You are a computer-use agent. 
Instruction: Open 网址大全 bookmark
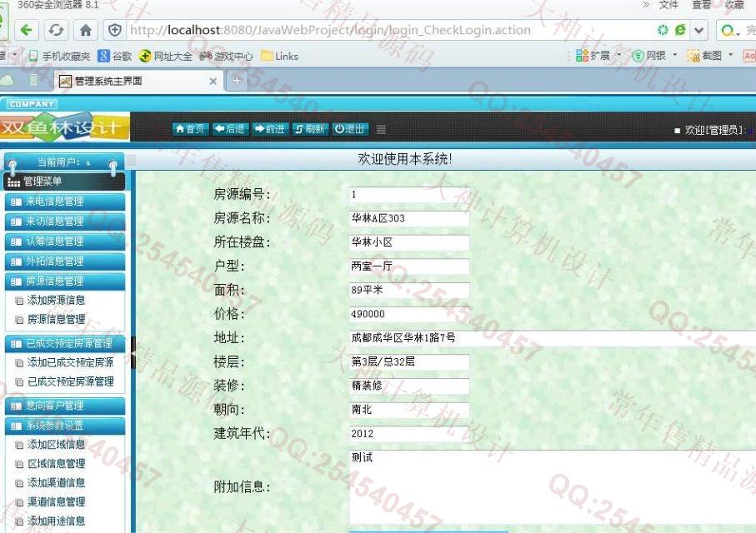point(165,57)
